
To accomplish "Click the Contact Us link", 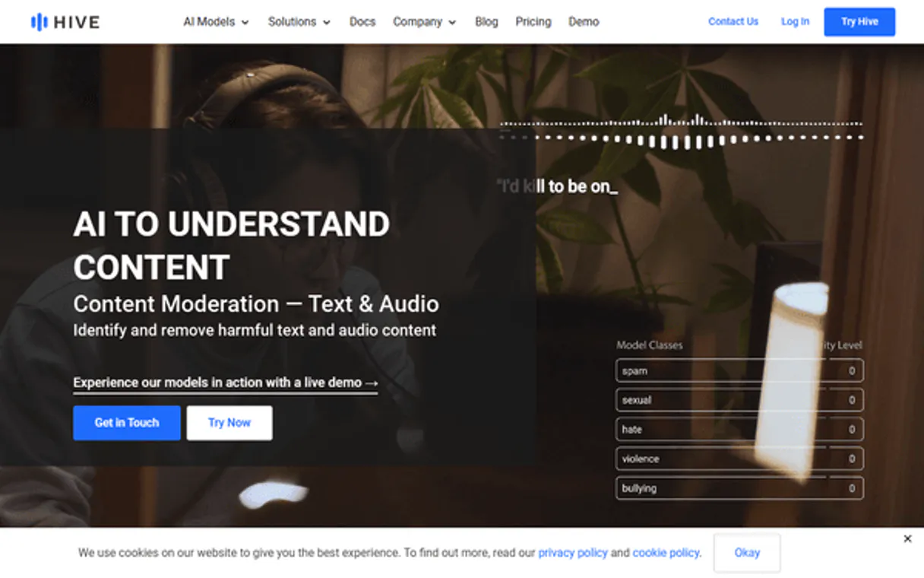I will [x=733, y=22].
